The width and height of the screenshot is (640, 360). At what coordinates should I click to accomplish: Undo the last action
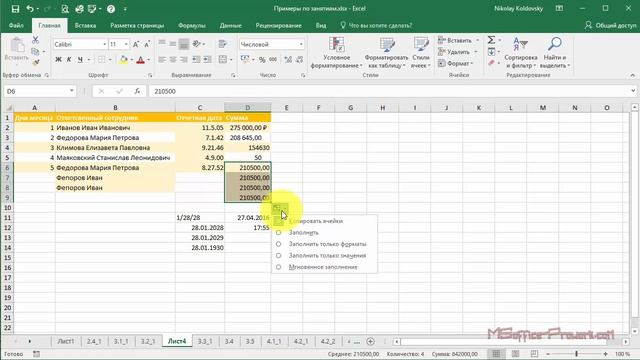tap(30, 9)
